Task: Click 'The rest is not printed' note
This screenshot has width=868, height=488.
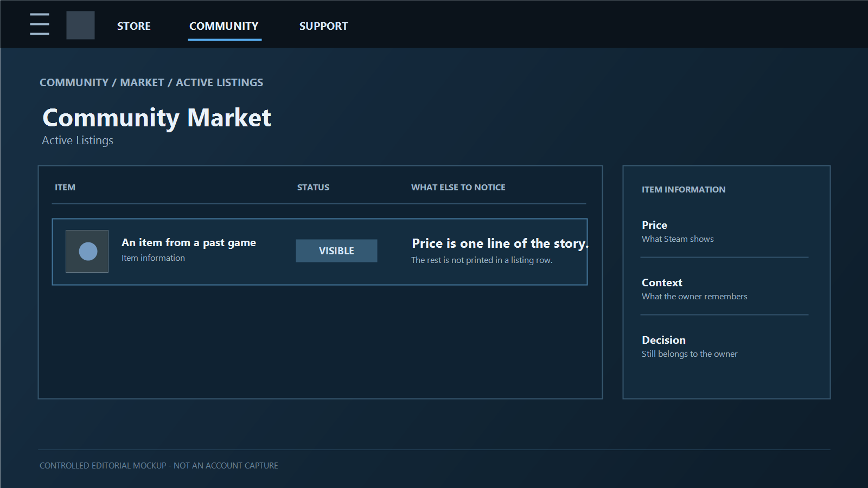Action: (x=482, y=260)
